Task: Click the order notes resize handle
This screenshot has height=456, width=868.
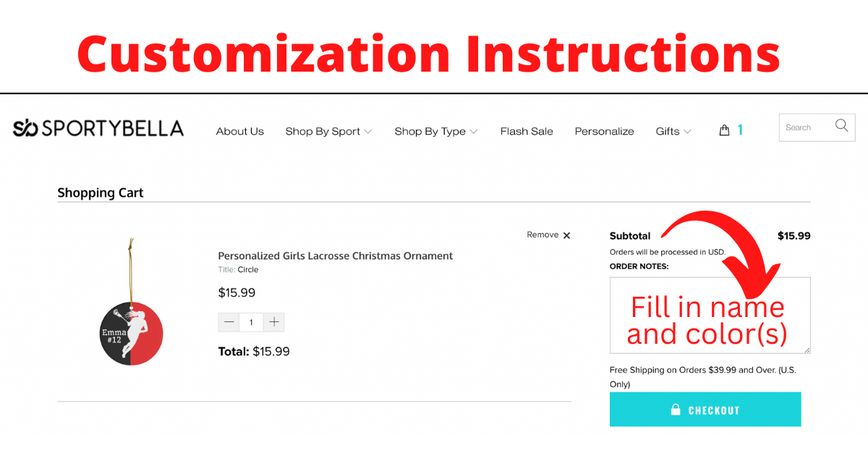Action: pos(807,350)
